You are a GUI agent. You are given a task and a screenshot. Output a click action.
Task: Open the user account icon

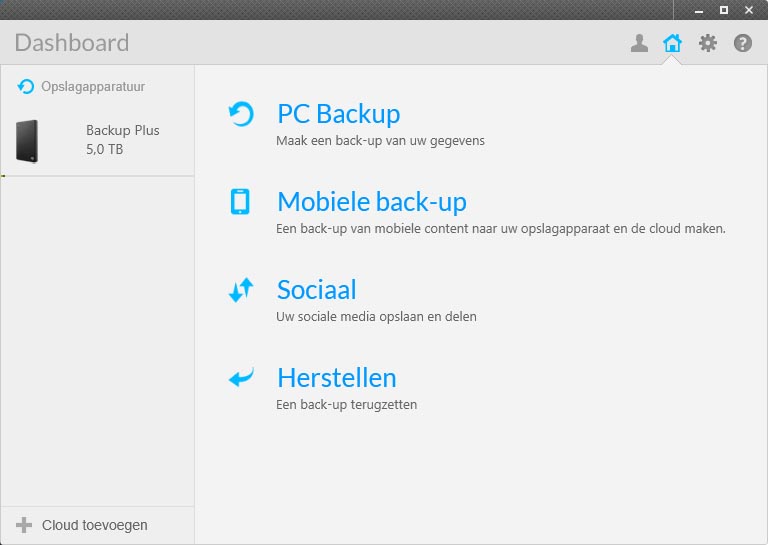pos(639,43)
